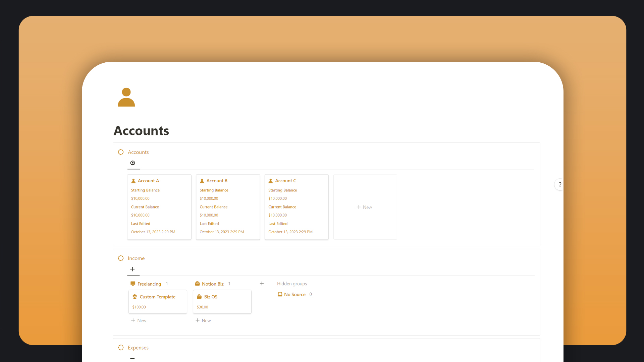Expand the Hidden groups label
Image resolution: width=644 pixels, height=362 pixels.
click(x=292, y=284)
